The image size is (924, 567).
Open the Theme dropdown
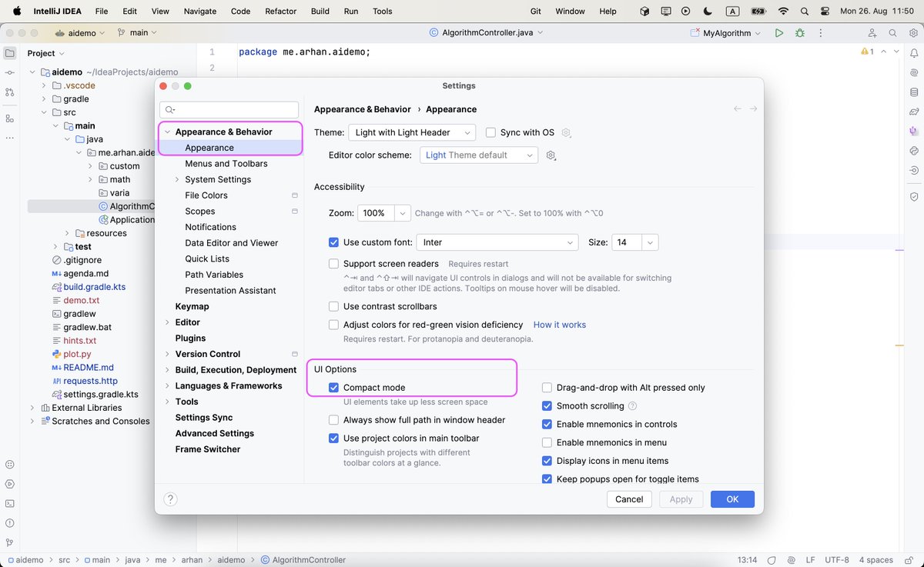coord(412,132)
